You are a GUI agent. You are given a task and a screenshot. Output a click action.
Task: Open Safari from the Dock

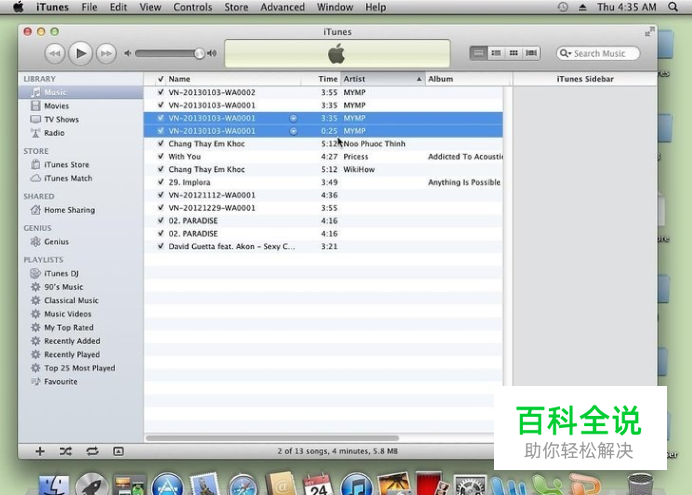pyautogui.click(x=242, y=485)
